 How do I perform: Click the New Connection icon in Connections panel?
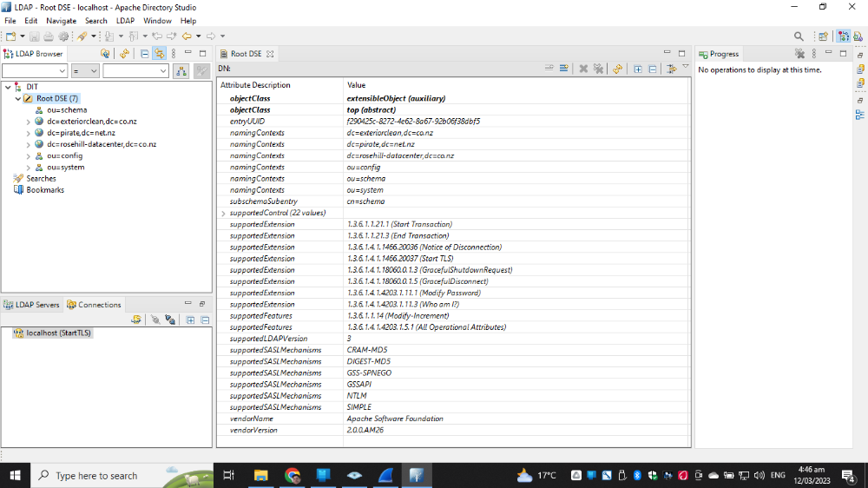pos(137,320)
